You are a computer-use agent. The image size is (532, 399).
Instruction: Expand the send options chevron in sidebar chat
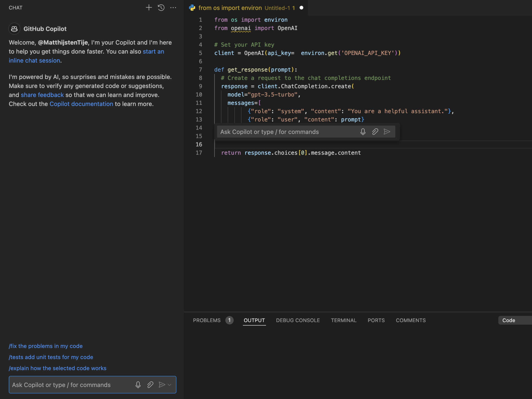pos(169,385)
